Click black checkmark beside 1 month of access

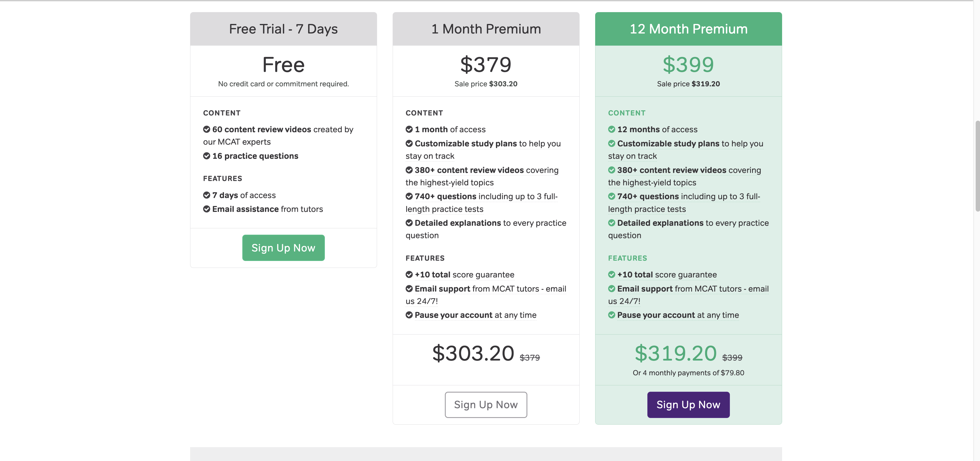(409, 129)
